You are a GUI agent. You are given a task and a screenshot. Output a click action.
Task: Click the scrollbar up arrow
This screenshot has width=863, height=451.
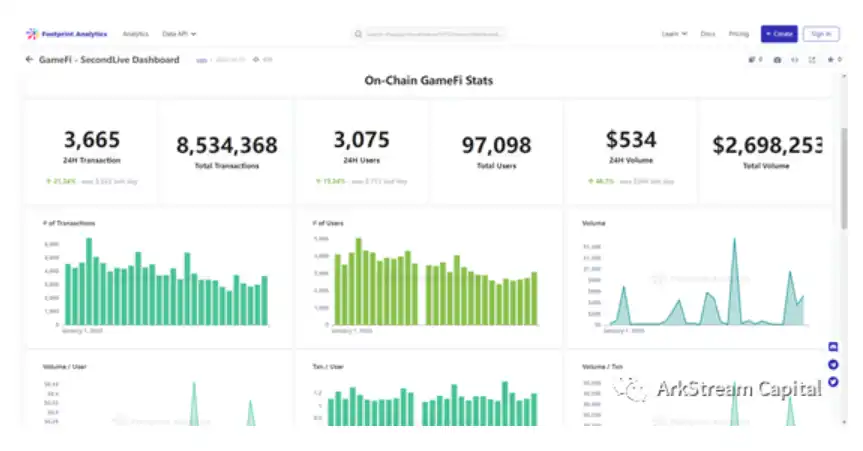tap(844, 77)
